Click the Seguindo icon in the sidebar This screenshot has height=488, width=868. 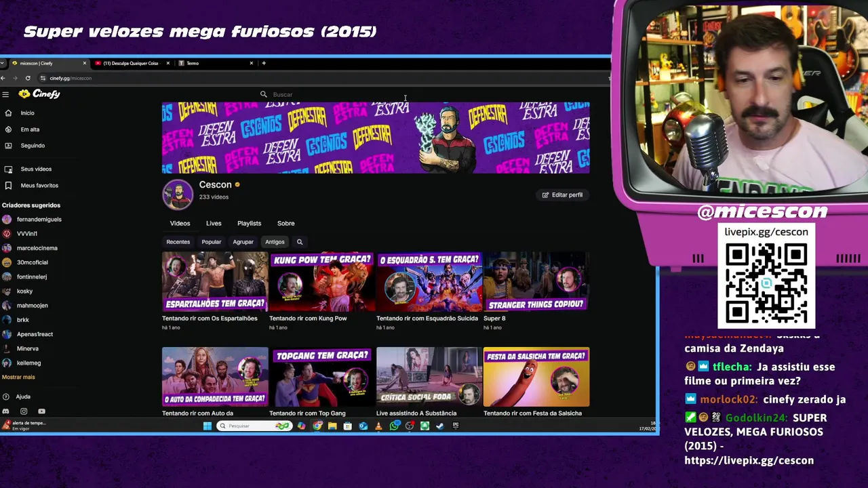tap(8, 146)
